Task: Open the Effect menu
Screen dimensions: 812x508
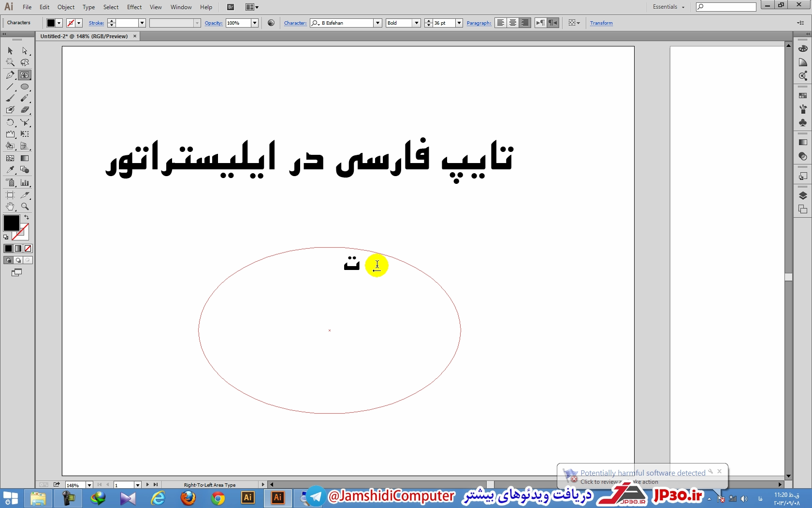Action: [134, 7]
